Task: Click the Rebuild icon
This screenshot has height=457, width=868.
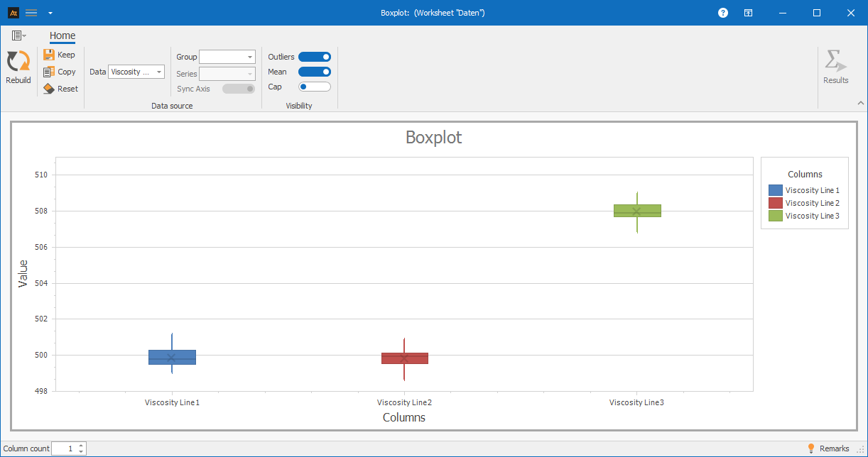Action: 18,62
